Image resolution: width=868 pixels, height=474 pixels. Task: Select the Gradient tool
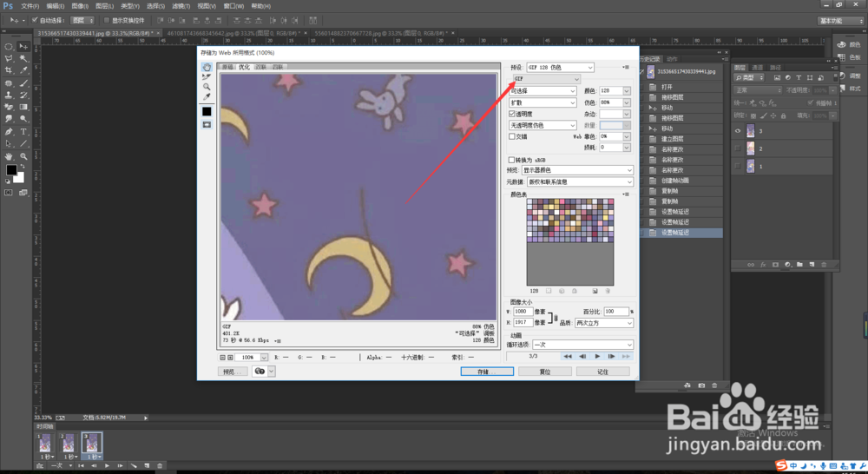[x=23, y=107]
